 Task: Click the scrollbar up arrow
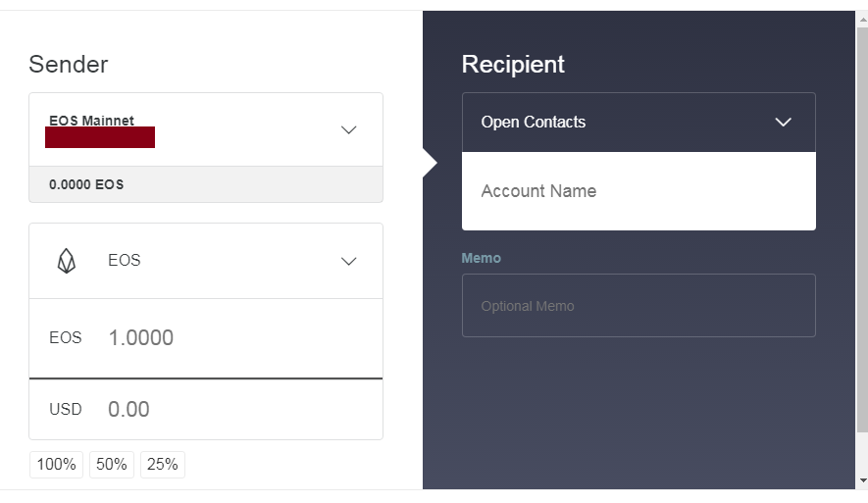862,20
